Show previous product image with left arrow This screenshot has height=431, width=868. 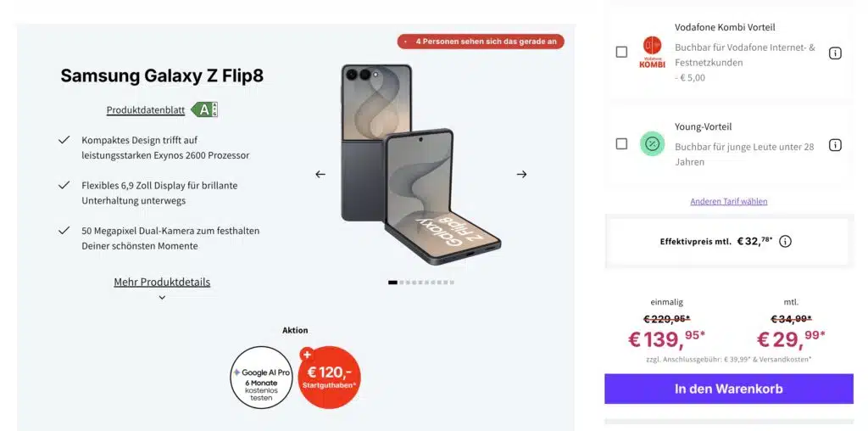tap(320, 174)
